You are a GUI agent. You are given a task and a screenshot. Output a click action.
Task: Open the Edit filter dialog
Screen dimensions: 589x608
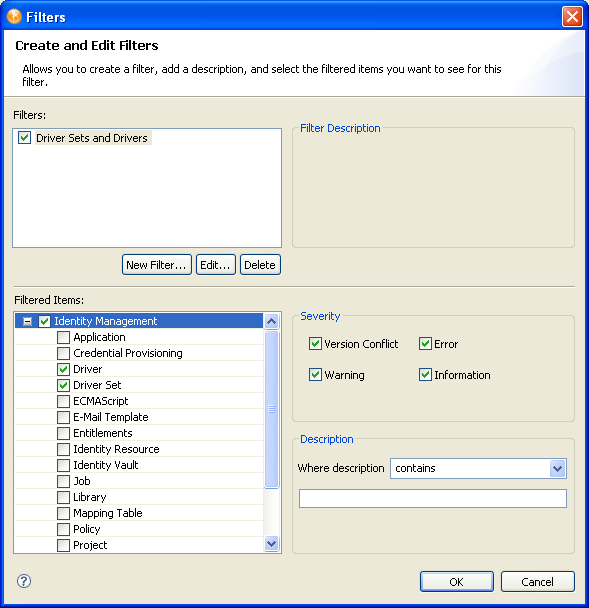pyautogui.click(x=216, y=265)
